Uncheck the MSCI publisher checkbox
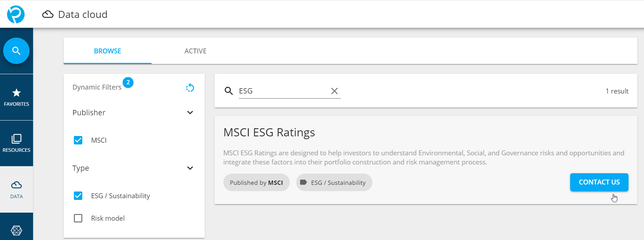The width and height of the screenshot is (644, 240). click(78, 140)
